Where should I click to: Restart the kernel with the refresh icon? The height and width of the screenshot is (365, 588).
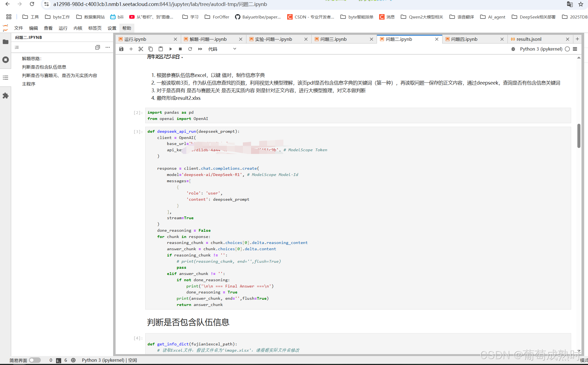(190, 49)
